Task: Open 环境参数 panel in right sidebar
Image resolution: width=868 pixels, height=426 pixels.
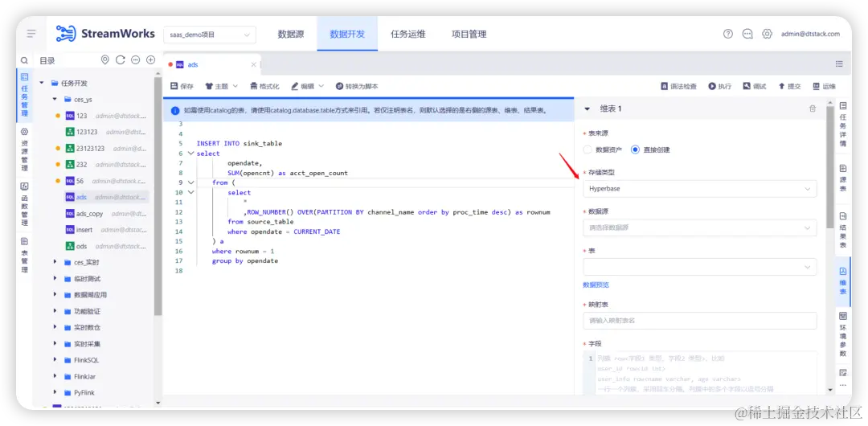Action: coord(843,334)
